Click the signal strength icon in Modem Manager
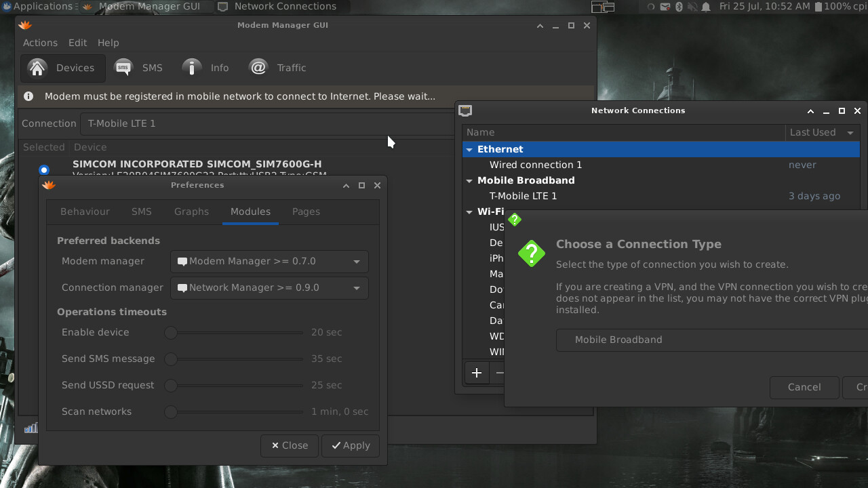The width and height of the screenshot is (868, 488). pos(31,428)
